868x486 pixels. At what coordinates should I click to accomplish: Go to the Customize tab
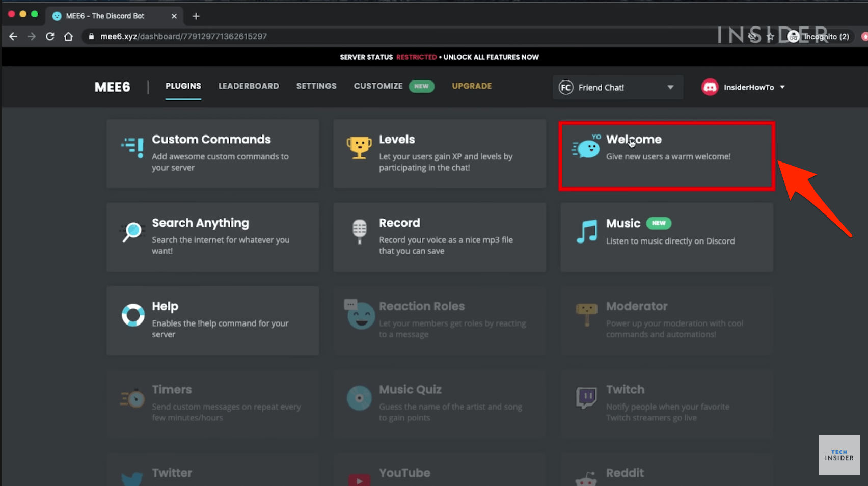pyautogui.click(x=378, y=86)
